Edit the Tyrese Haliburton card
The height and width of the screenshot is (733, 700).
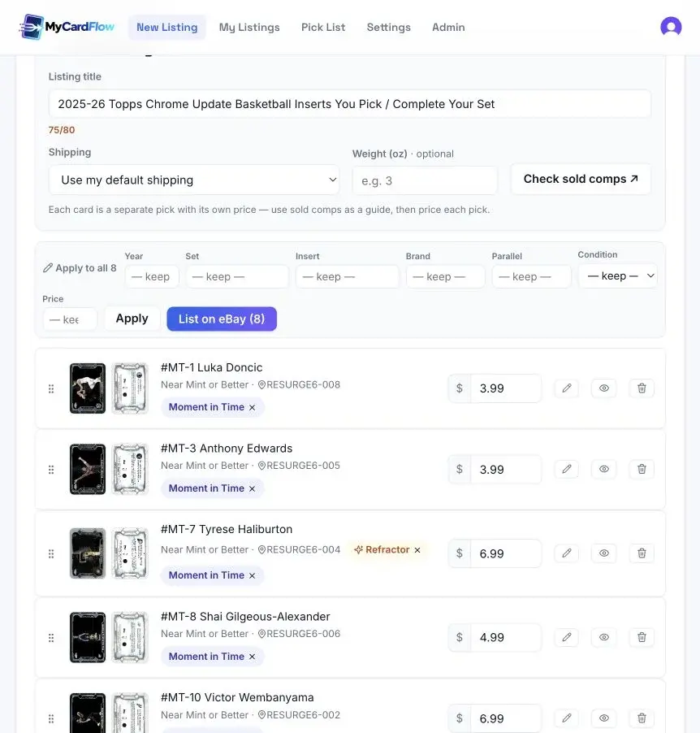click(x=566, y=553)
